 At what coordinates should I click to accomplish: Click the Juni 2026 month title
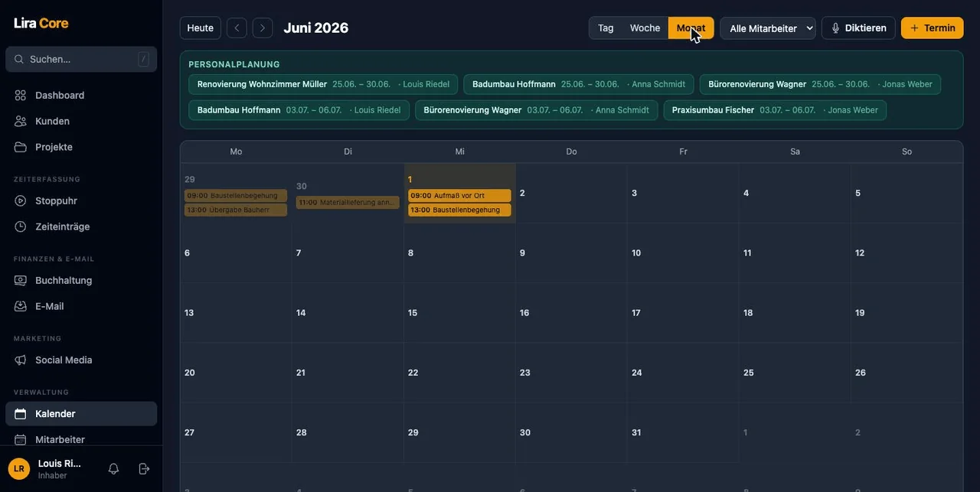pos(316,28)
